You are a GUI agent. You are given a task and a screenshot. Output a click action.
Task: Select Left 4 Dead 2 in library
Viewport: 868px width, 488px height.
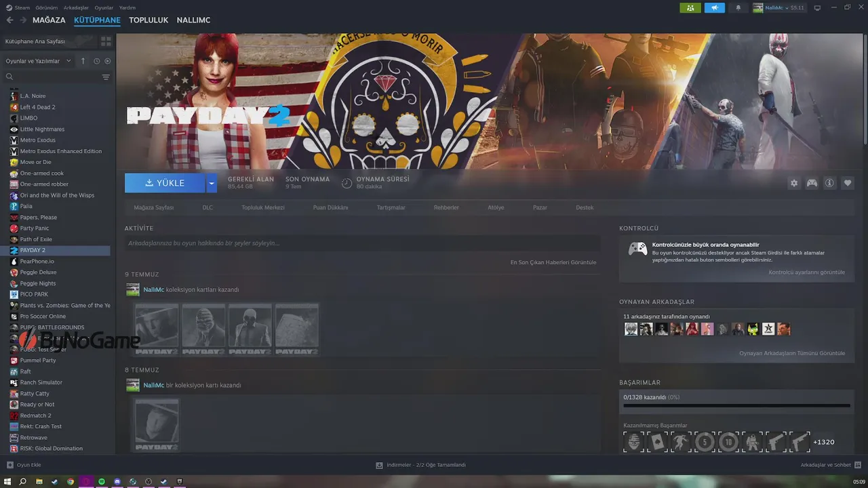click(38, 107)
